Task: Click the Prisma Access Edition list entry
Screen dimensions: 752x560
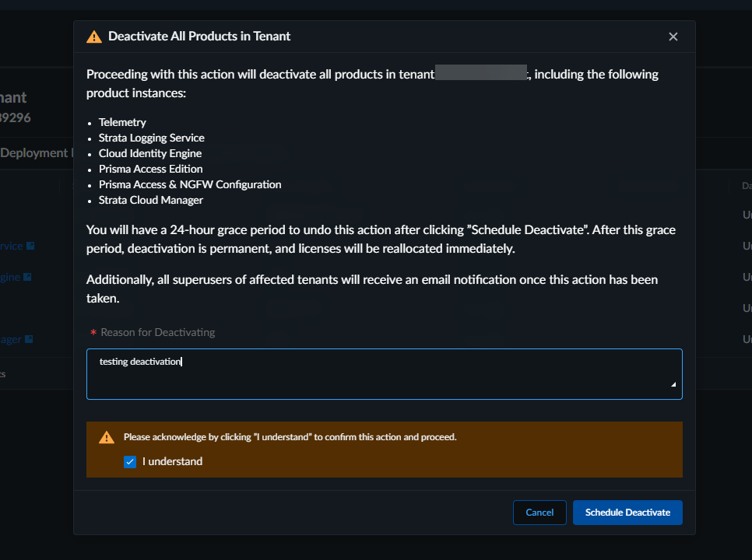Action: coord(150,169)
